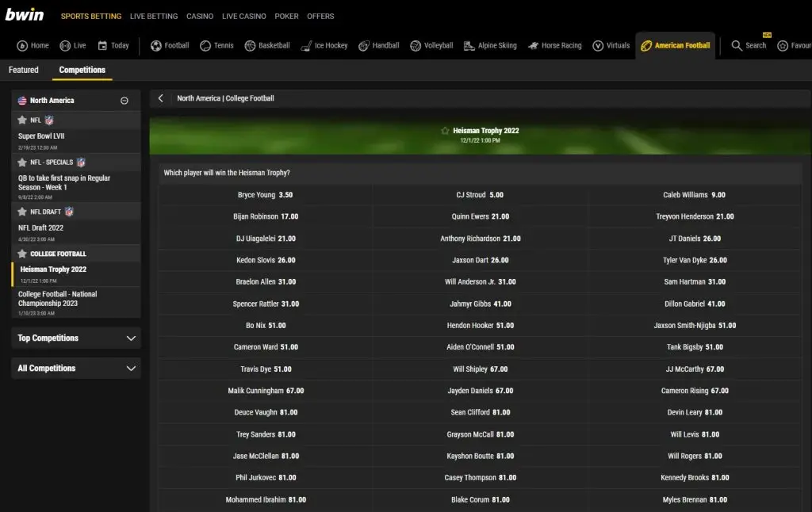Open Search magnifier icon
Viewport: 812px width, 512px height.
tap(737, 45)
